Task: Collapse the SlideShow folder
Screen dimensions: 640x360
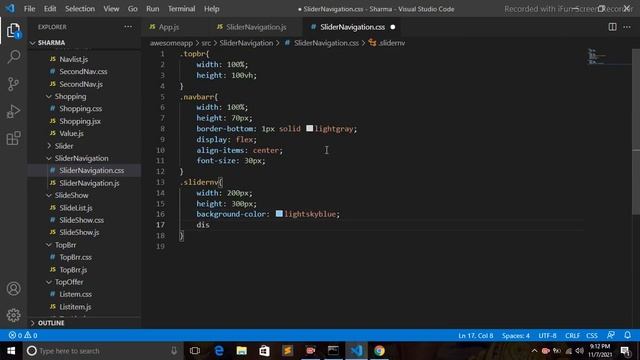Action: [x=71, y=195]
